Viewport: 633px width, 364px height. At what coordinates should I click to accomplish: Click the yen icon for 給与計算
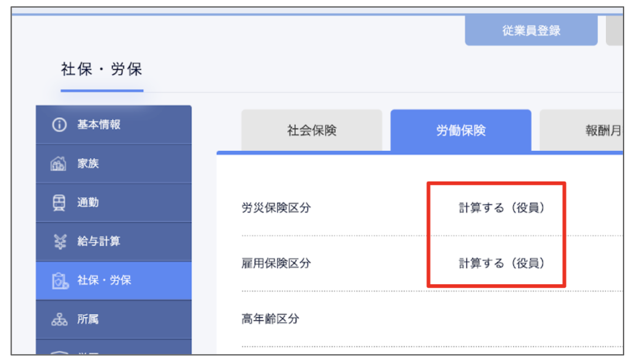pyautogui.click(x=59, y=241)
